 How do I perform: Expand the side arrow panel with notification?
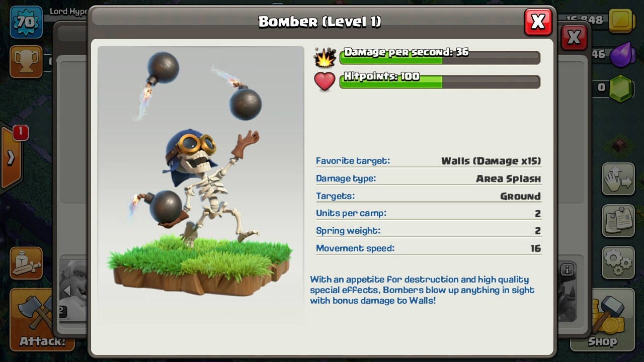pos(11,157)
